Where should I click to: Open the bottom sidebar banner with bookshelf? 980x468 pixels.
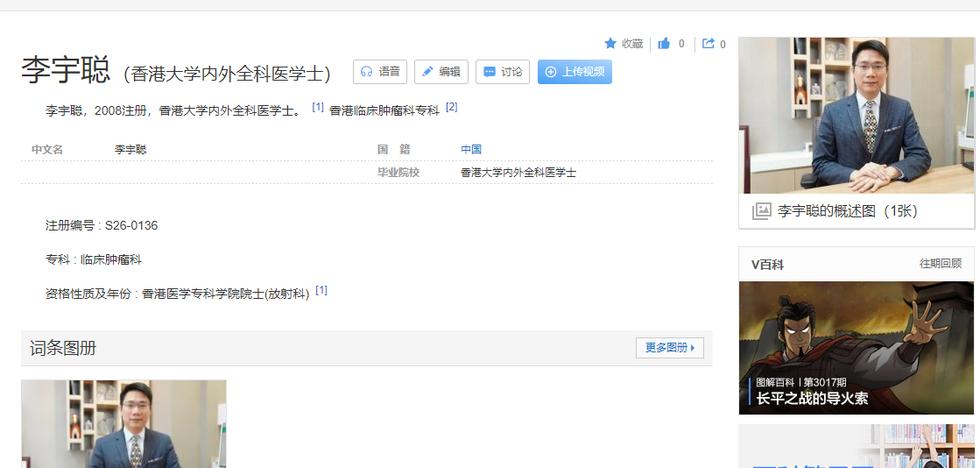coord(856,447)
